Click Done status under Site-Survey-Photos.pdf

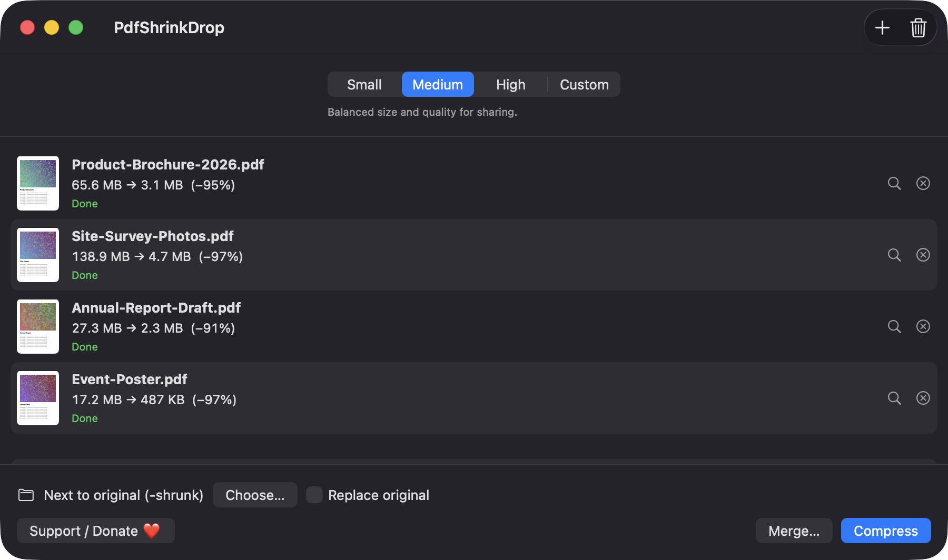[85, 275]
